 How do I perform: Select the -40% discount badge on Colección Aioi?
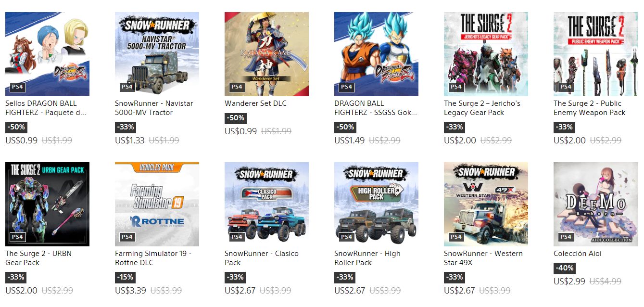564,268
